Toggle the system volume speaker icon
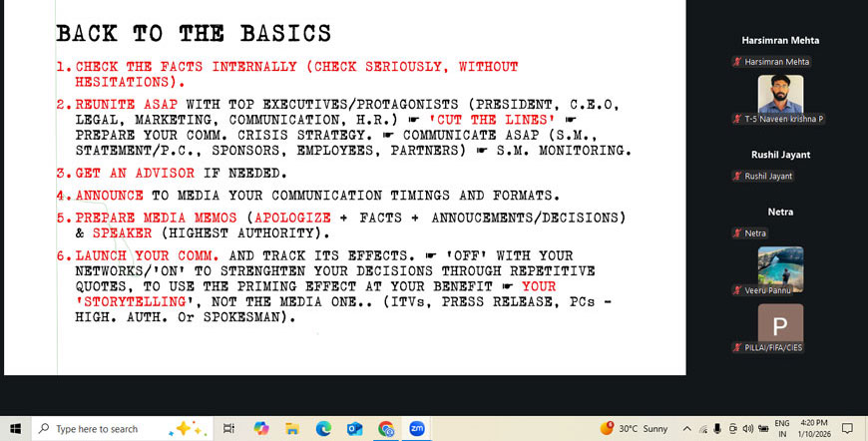 tap(750, 428)
